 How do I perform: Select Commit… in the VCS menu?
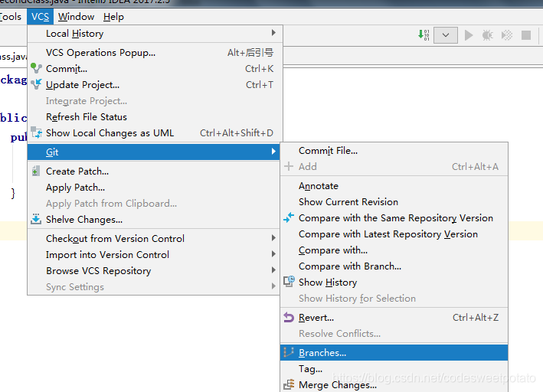(155, 69)
